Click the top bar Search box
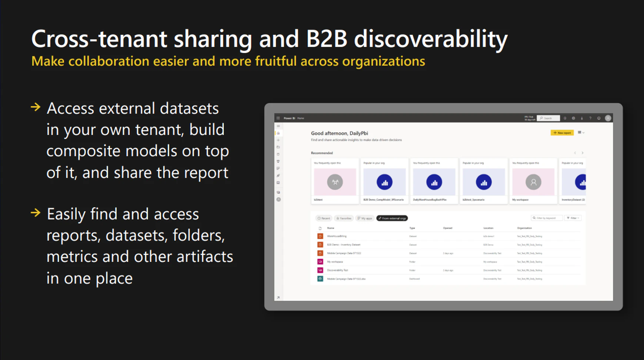The image size is (644, 360). (548, 118)
